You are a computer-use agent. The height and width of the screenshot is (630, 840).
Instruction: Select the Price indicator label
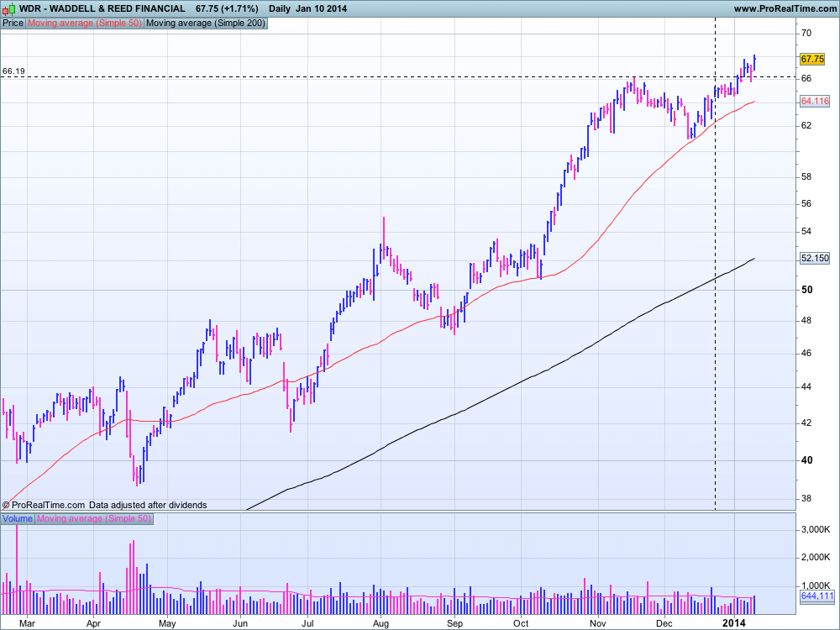[x=13, y=24]
